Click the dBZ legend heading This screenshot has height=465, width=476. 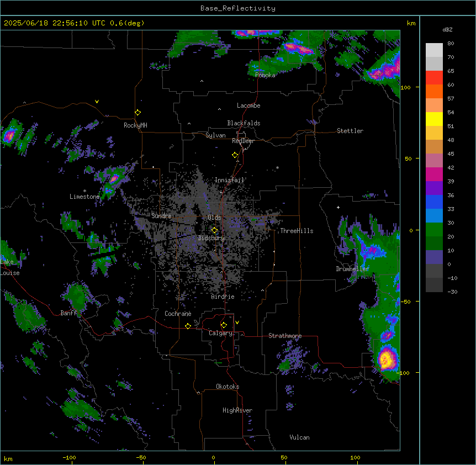coord(447,30)
